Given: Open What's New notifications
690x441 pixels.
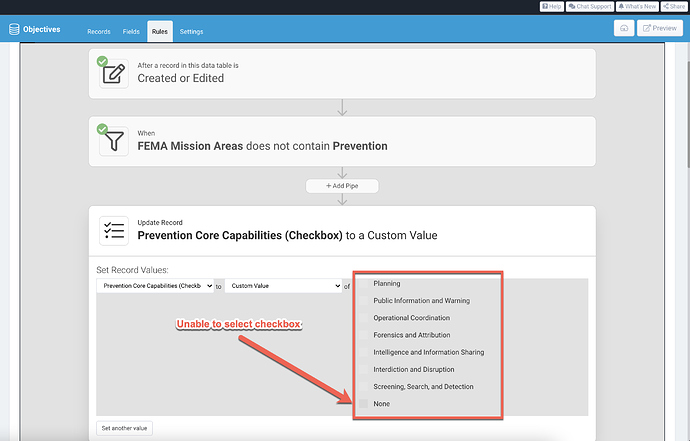Looking at the screenshot, I should (637, 6).
